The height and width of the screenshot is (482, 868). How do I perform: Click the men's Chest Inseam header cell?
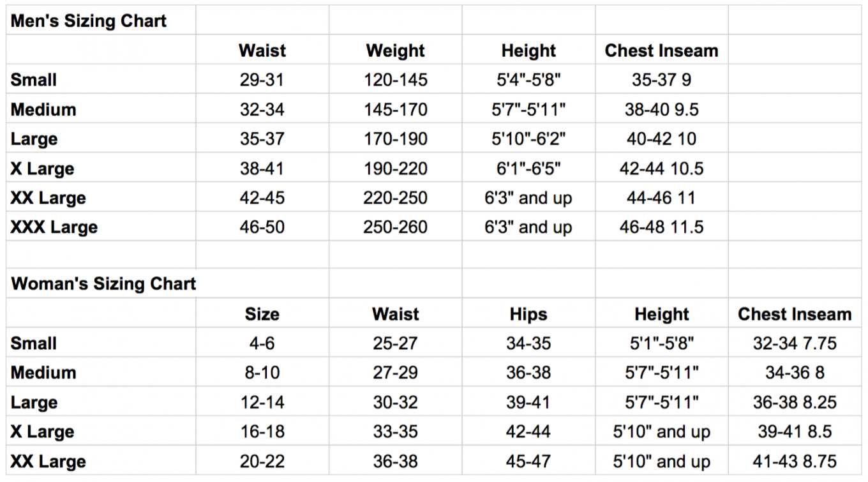(661, 50)
